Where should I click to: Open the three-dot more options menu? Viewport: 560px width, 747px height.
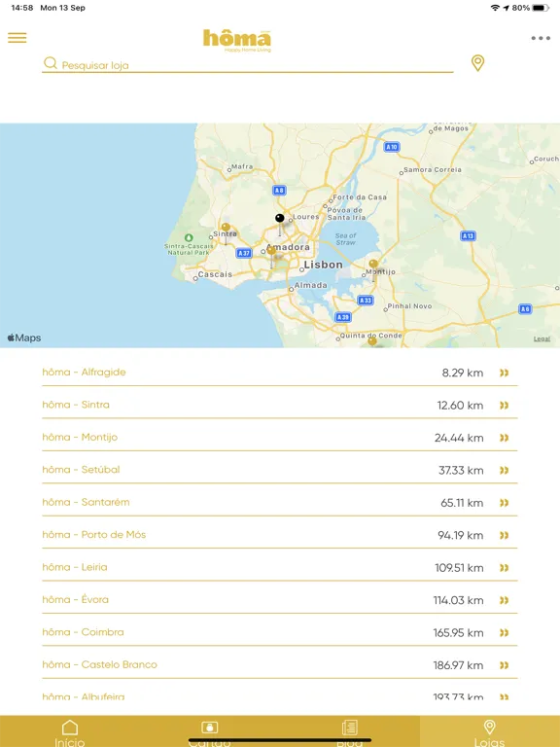tap(541, 38)
